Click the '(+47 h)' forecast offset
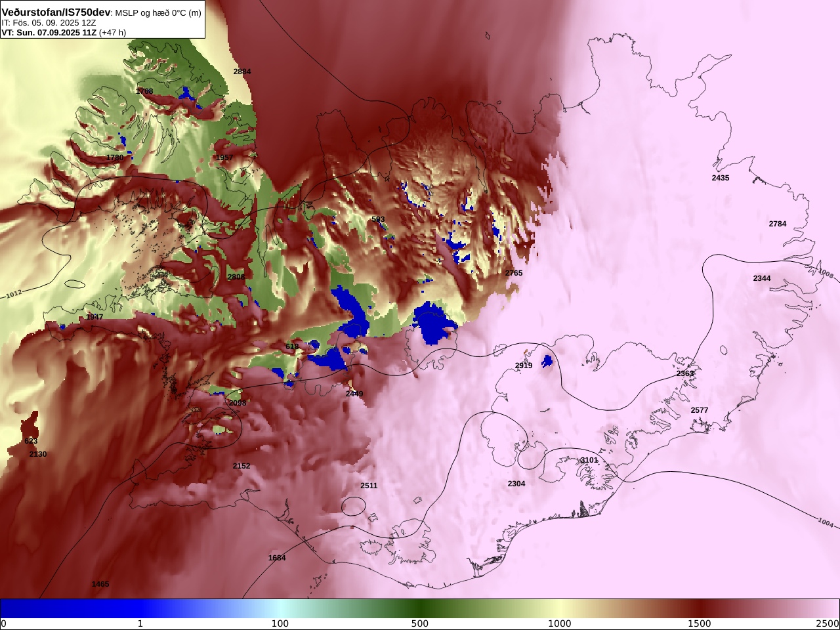This screenshot has width=840, height=630. pos(112,32)
